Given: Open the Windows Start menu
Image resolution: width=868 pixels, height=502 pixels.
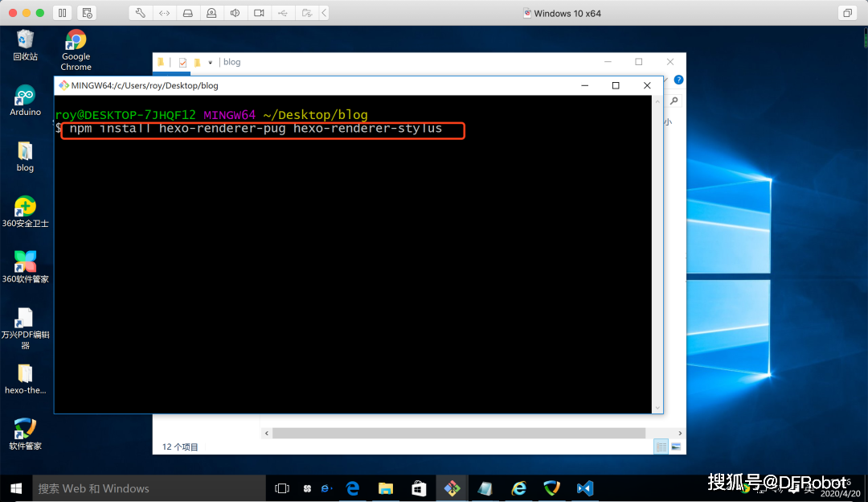Looking at the screenshot, I should click(x=16, y=488).
